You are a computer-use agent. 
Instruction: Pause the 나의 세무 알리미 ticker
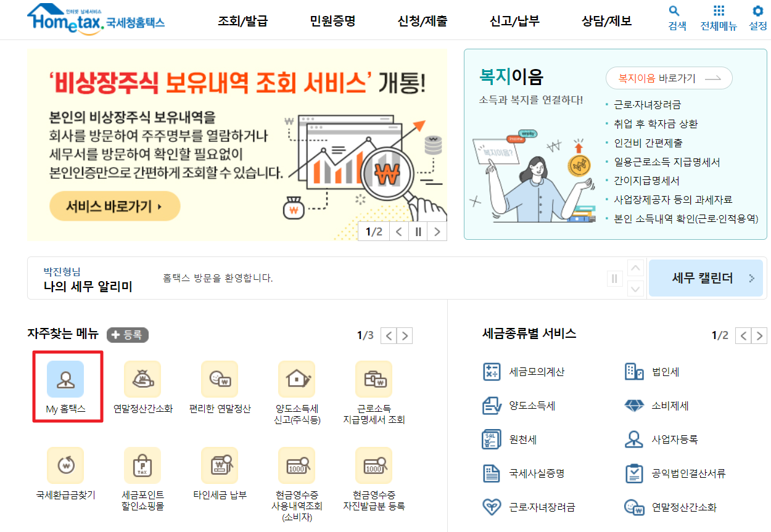(614, 278)
